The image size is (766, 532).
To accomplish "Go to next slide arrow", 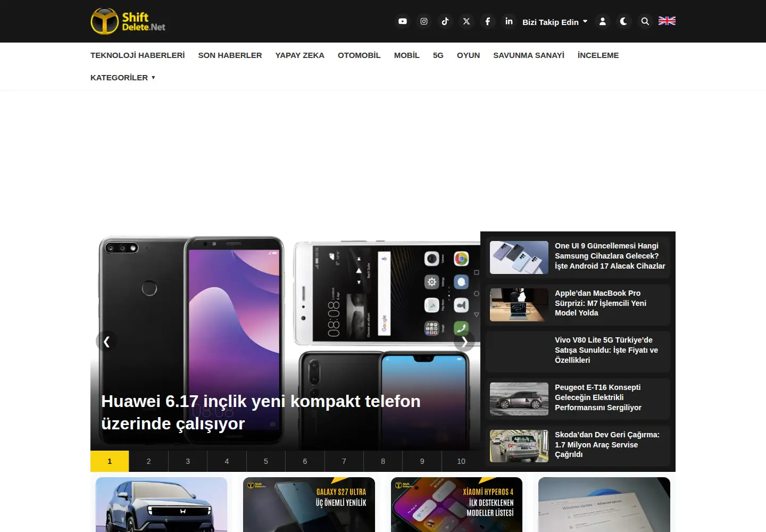I will (x=464, y=342).
